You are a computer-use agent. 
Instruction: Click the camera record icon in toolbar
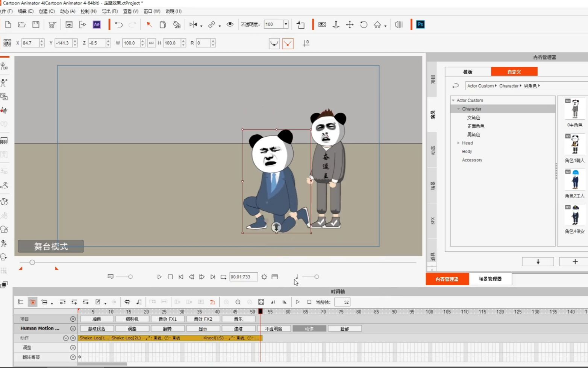(322, 24)
